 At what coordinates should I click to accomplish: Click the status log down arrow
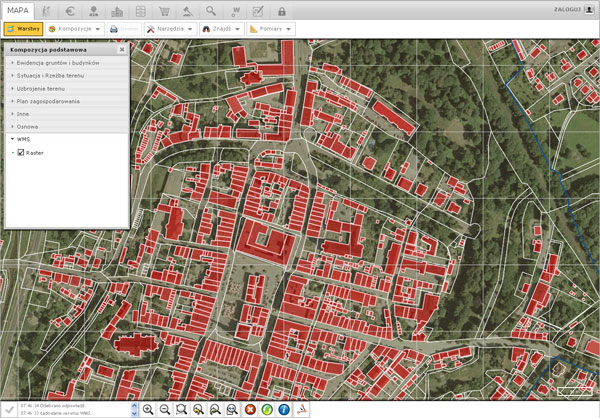click(x=134, y=413)
